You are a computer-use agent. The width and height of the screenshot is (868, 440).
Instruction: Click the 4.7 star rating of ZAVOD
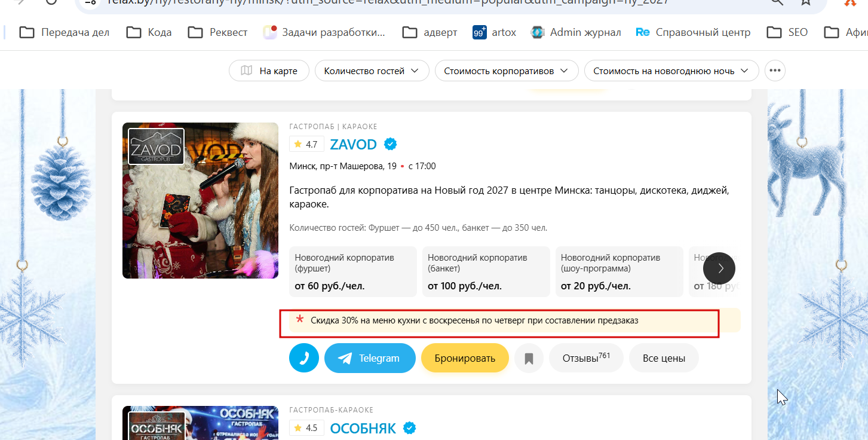coord(306,144)
